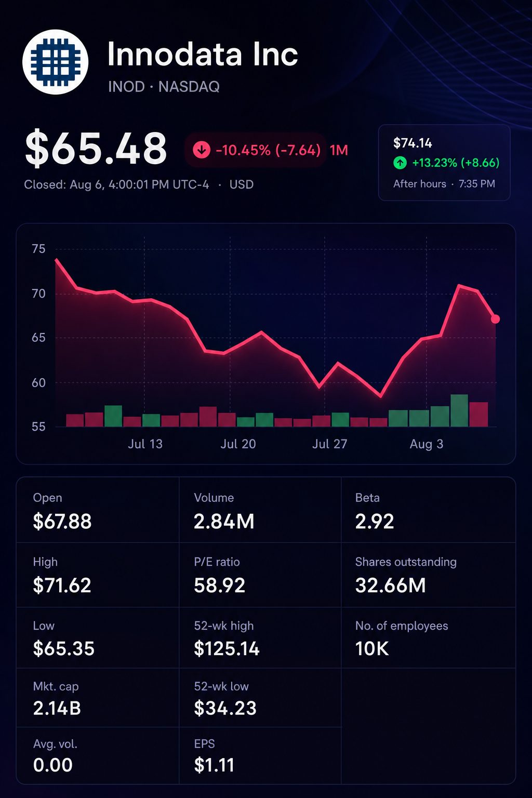This screenshot has height=798, width=532.
Task: Click the Volume value 2.84M
Action: [224, 522]
